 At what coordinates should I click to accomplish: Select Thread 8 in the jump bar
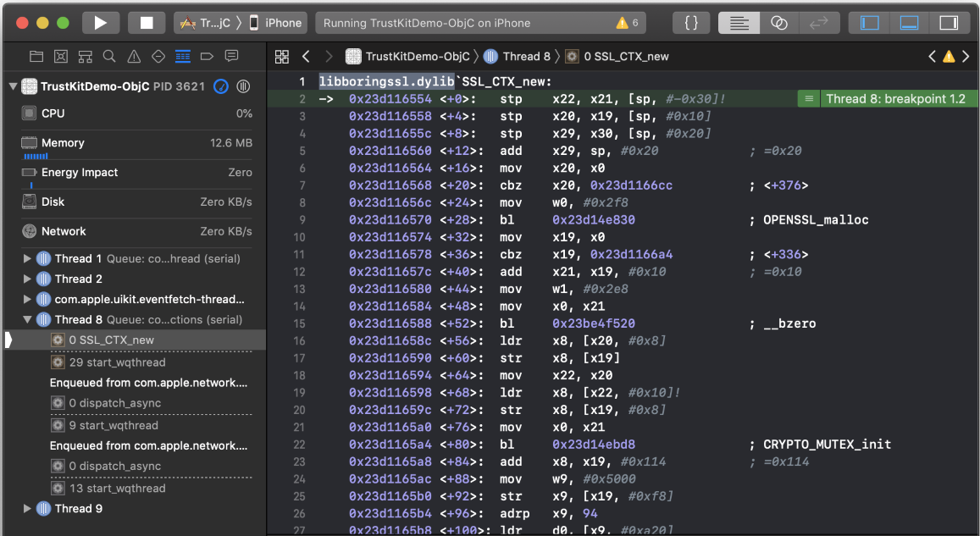point(525,57)
